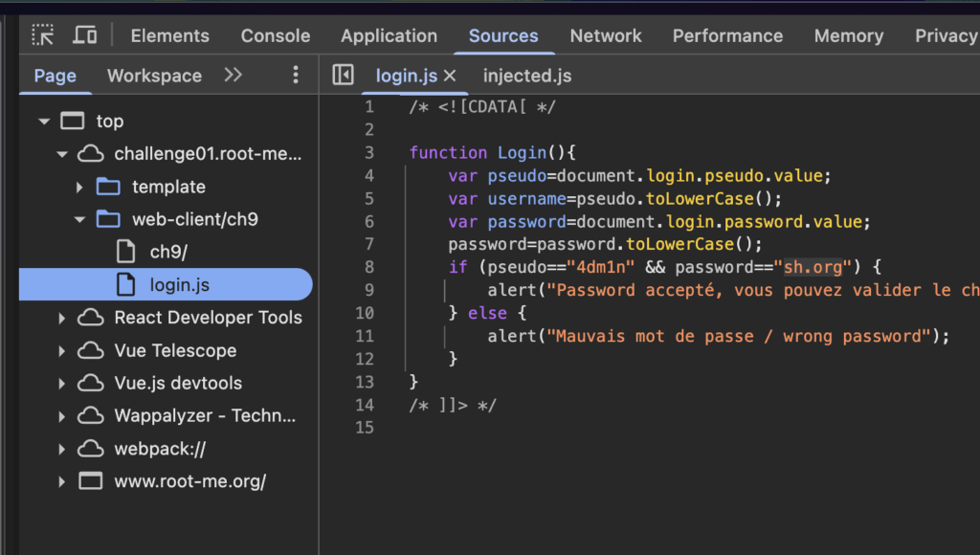Set breakpoint on line 8 gutter
Image resolution: width=980 pixels, height=555 pixels.
click(x=369, y=267)
